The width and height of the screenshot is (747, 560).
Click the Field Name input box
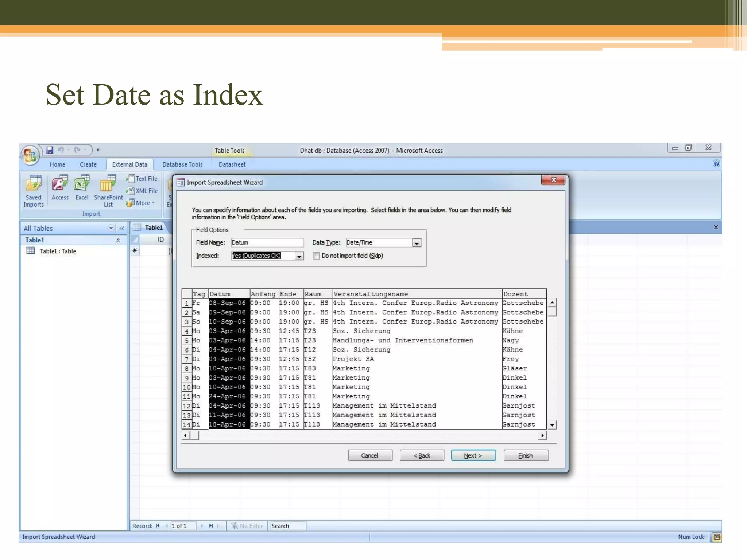tap(267, 242)
